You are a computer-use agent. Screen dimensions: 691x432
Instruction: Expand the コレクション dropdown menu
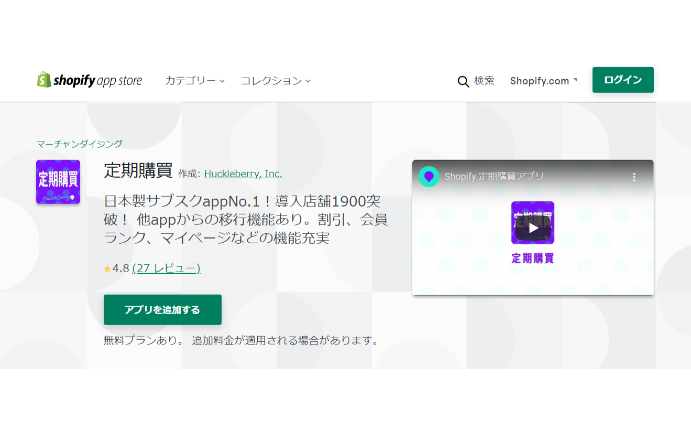point(276,81)
